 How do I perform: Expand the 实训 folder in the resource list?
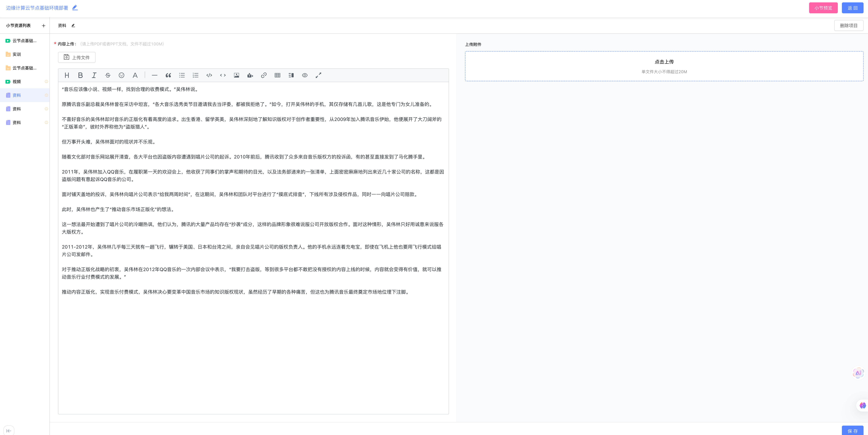17,54
